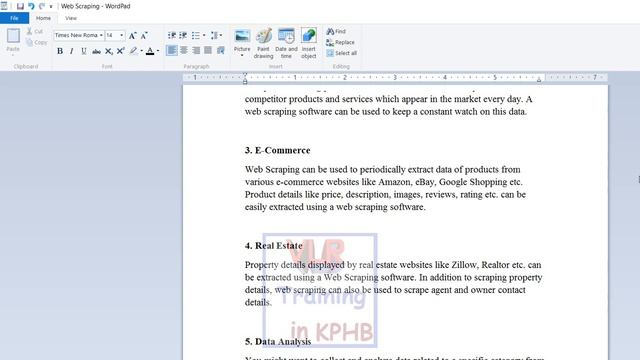The width and height of the screenshot is (640, 360).
Task: Click the Find button
Action: [x=336, y=31]
